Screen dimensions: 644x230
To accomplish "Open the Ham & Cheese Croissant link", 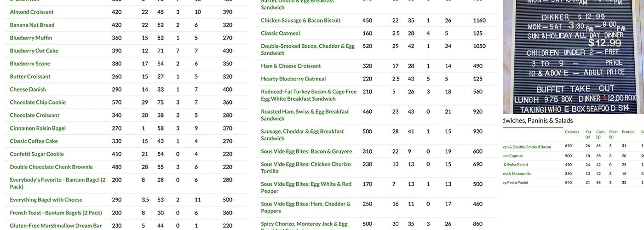I will tap(291, 66).
